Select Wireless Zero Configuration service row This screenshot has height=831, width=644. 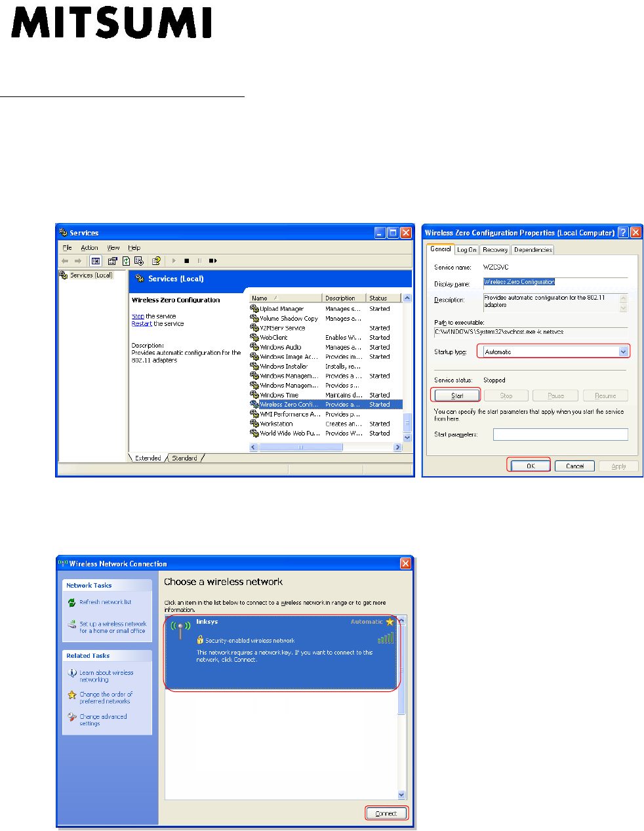pos(326,405)
